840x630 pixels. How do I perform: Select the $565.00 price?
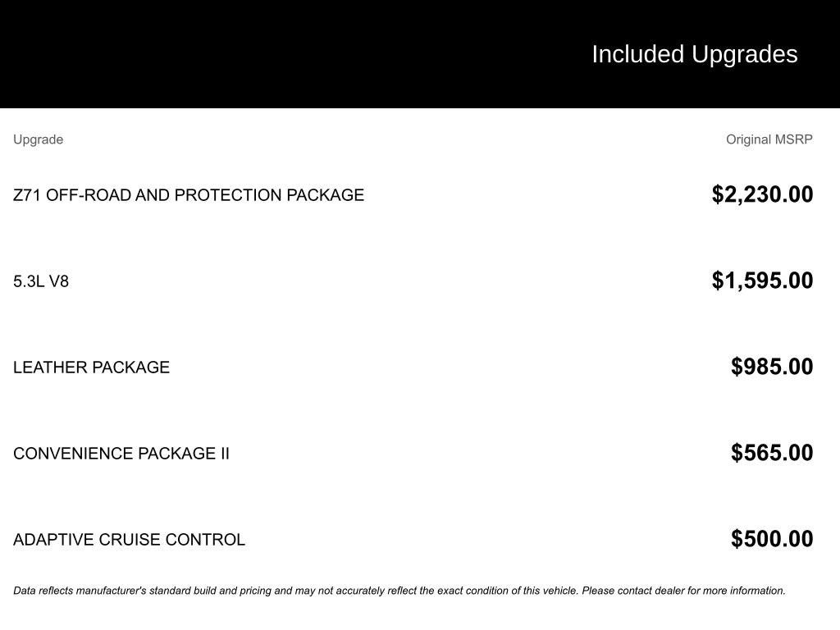pyautogui.click(x=772, y=453)
